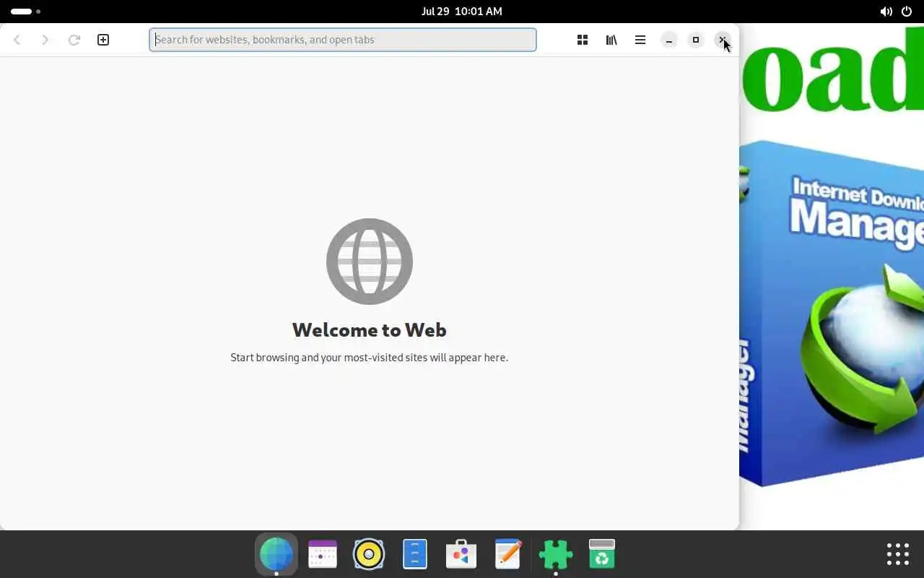Screen dimensions: 924x578
Task: Open the bookmarks library icon
Action: point(611,40)
